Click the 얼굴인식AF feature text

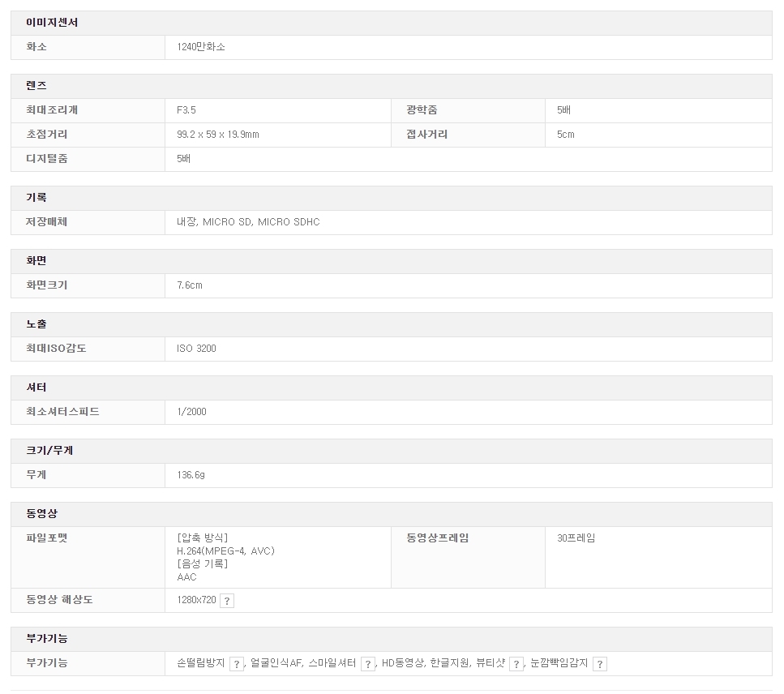click(x=276, y=663)
